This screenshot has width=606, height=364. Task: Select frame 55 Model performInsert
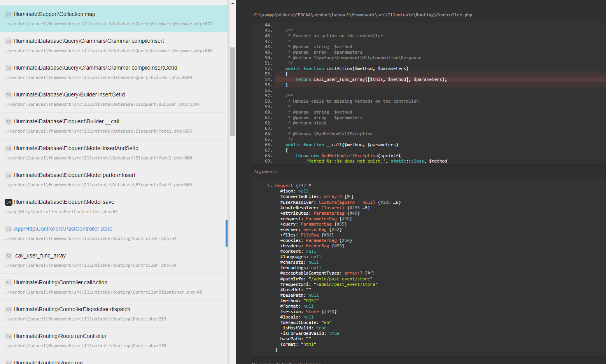coord(114,180)
